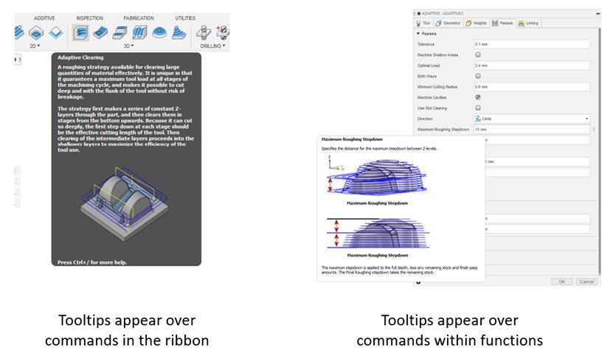613x364 pixels.
Task: Open the FABRICATION ribbon tab
Action: pos(139,18)
